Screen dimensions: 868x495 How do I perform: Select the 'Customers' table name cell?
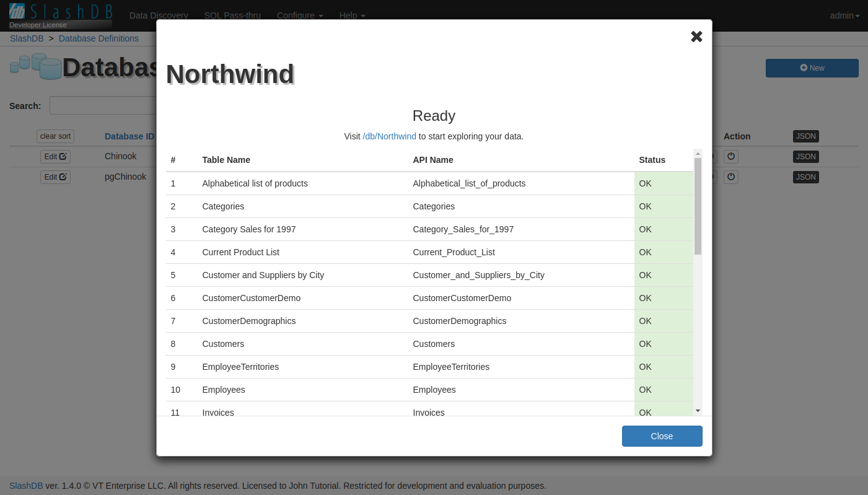[x=223, y=344]
